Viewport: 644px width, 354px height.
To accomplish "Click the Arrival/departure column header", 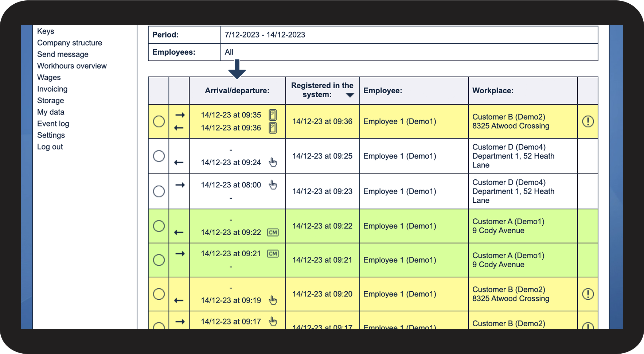I will point(237,90).
